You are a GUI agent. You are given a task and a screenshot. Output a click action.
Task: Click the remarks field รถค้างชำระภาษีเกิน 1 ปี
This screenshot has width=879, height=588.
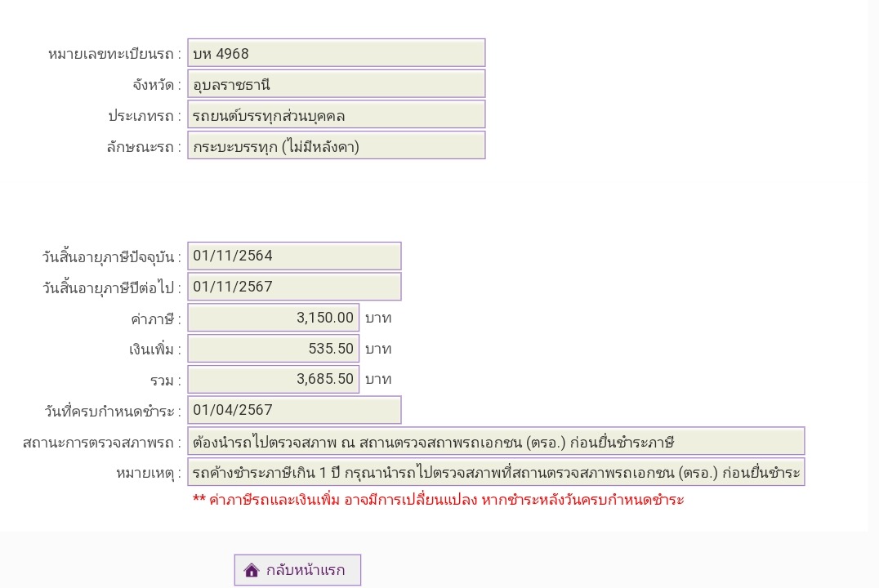tap(496, 472)
